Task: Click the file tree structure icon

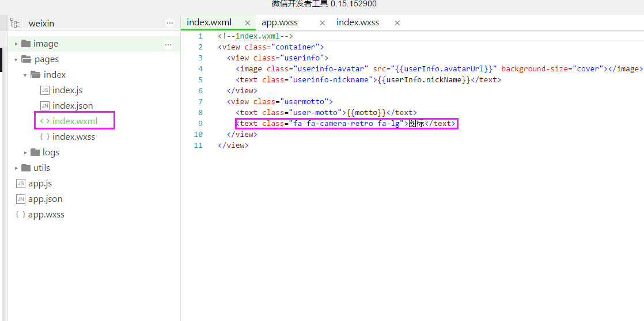Action: click(15, 23)
